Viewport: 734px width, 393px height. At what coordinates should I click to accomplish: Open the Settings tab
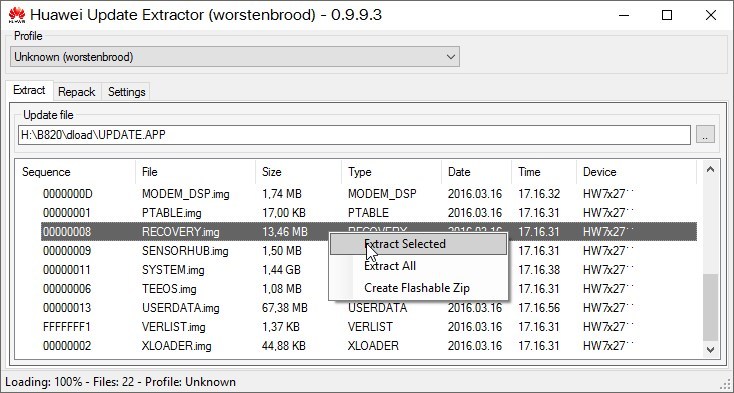pyautogui.click(x=126, y=92)
